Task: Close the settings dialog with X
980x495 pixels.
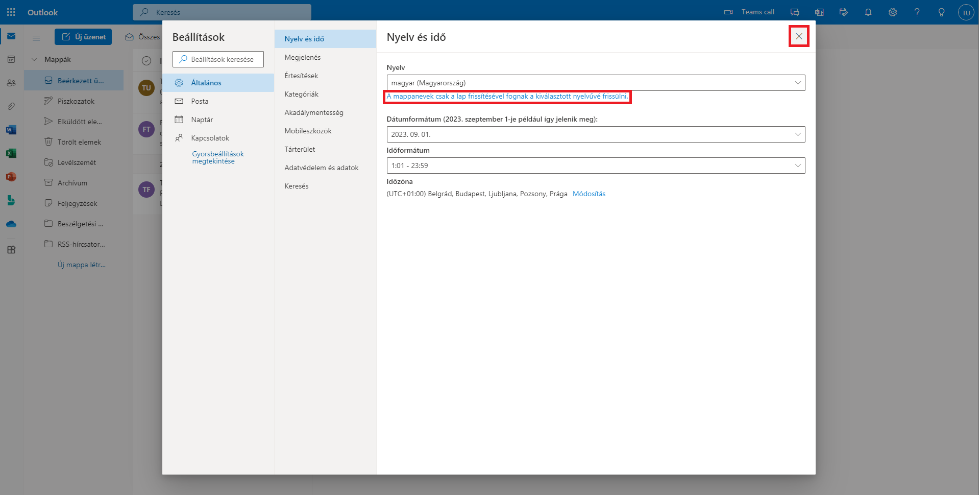Action: tap(799, 36)
